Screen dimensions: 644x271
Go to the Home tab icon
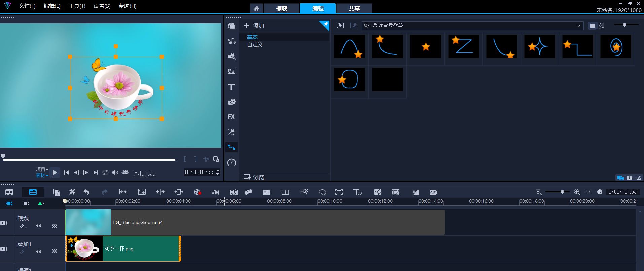pyautogui.click(x=256, y=9)
